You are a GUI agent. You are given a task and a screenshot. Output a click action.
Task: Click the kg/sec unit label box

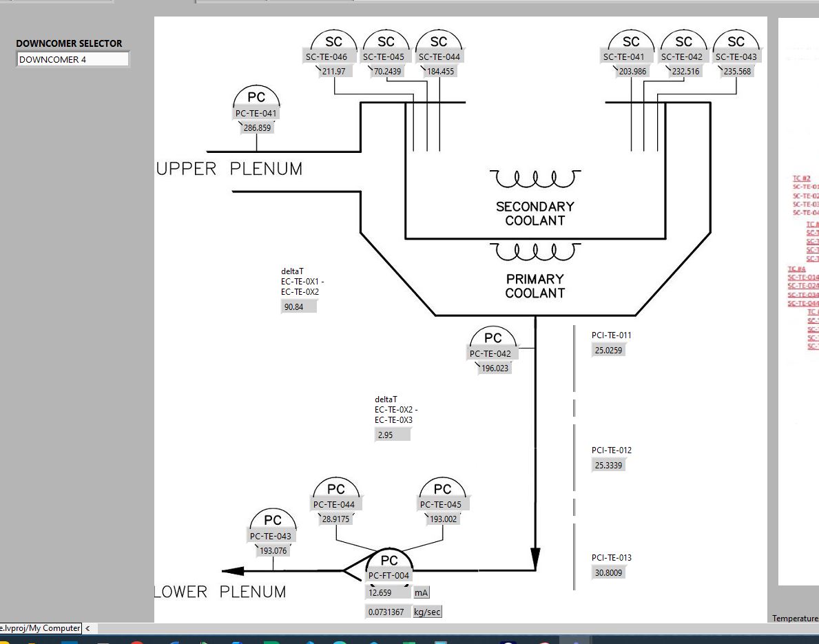pyautogui.click(x=427, y=612)
